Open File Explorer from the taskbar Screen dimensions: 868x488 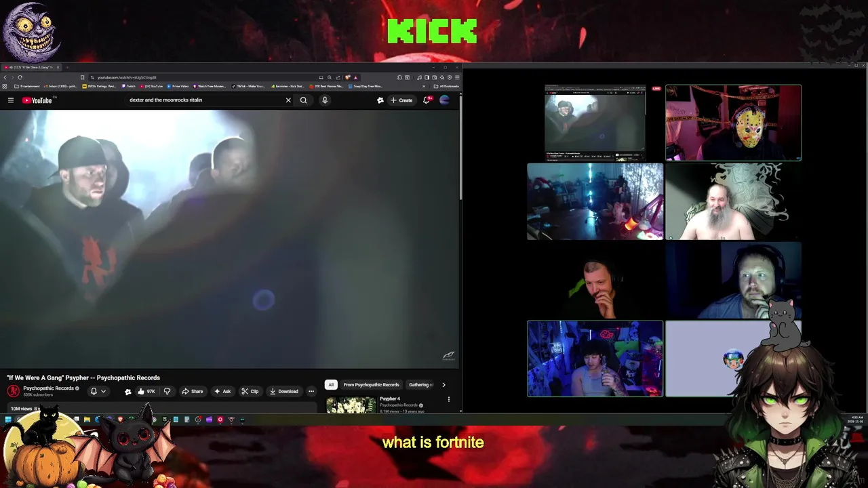(x=87, y=420)
